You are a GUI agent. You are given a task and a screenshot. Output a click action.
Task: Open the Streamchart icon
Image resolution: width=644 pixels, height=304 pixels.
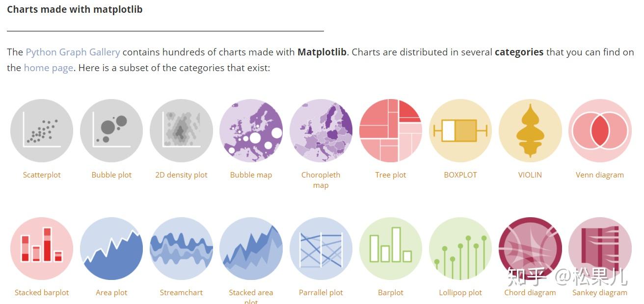(x=181, y=249)
